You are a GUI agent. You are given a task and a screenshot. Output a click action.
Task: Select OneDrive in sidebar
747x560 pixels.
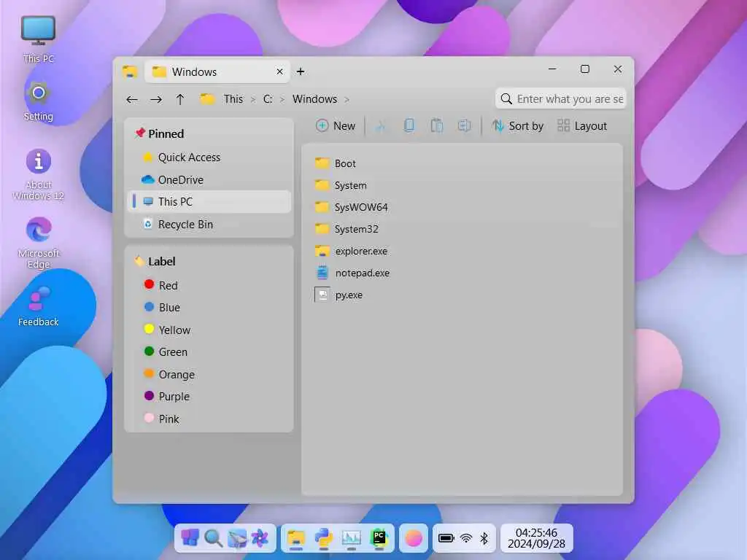pyautogui.click(x=209, y=179)
